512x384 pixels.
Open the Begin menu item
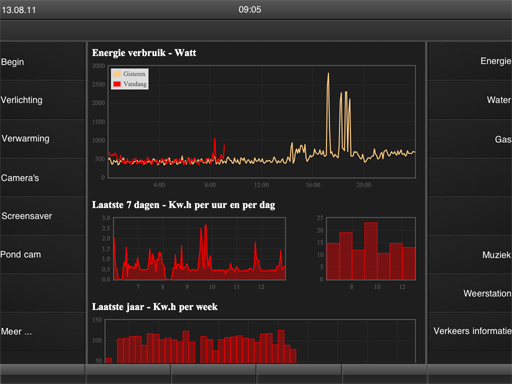[x=42, y=61]
